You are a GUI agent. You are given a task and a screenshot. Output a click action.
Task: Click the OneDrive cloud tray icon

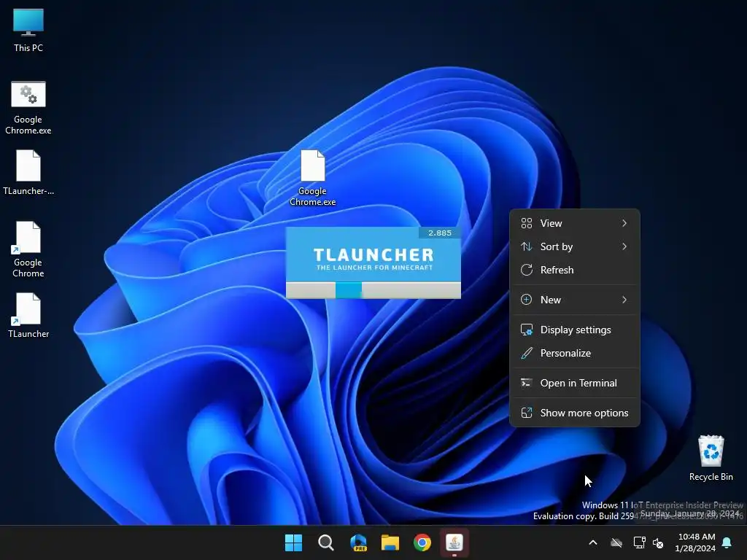pyautogui.click(x=616, y=542)
